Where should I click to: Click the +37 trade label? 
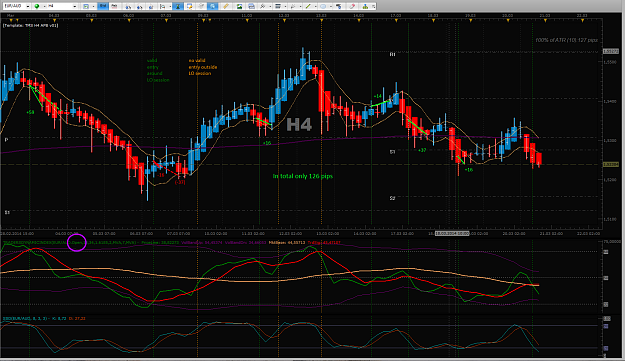tap(422, 150)
